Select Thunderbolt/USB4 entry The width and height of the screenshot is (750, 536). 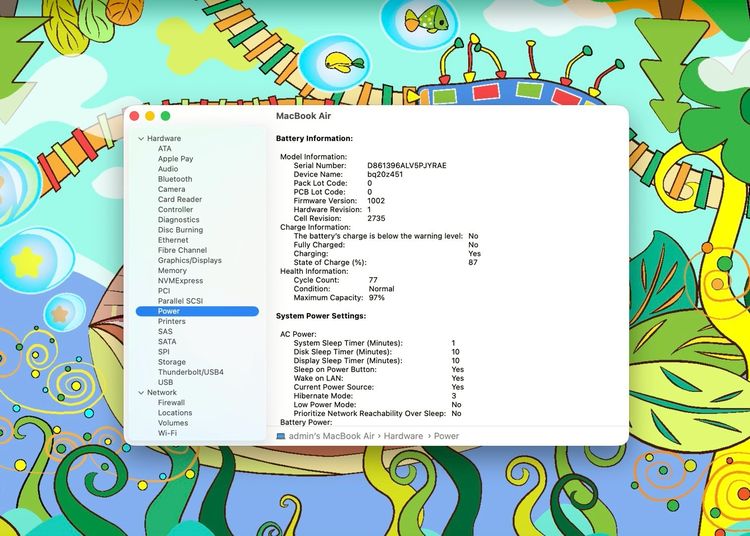coord(191,372)
